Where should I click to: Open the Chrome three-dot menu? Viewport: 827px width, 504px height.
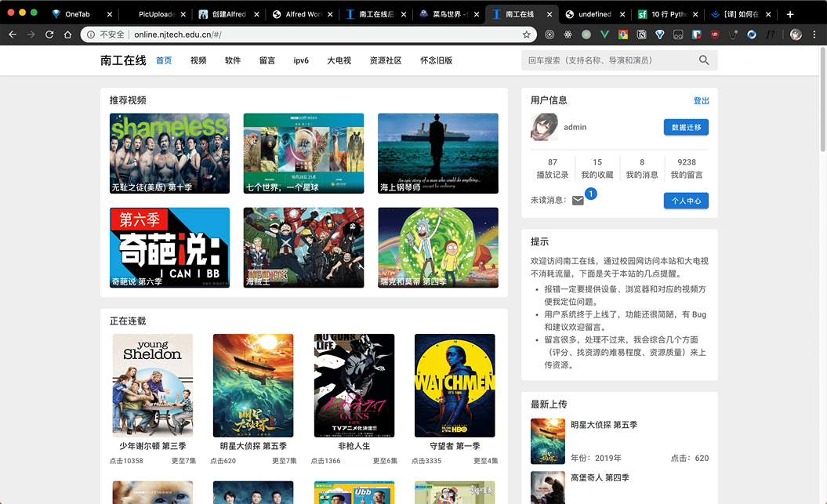pyautogui.click(x=814, y=34)
